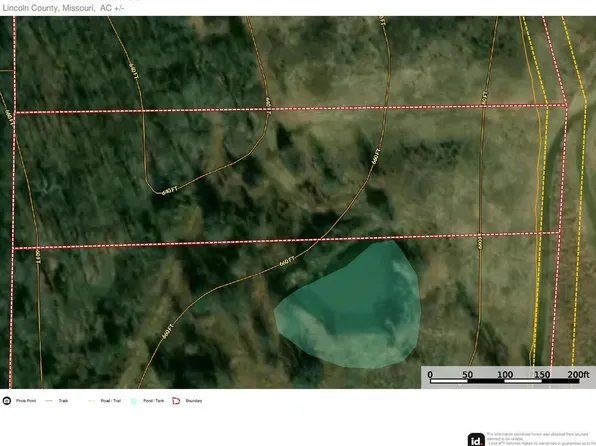This screenshot has height=446, width=596.
Task: Click the 'Track' legend label
Action: click(63, 401)
